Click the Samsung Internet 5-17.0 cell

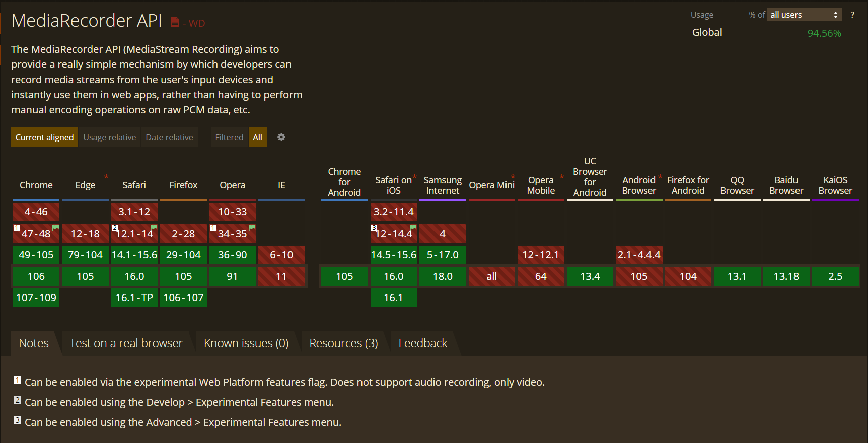coord(443,255)
